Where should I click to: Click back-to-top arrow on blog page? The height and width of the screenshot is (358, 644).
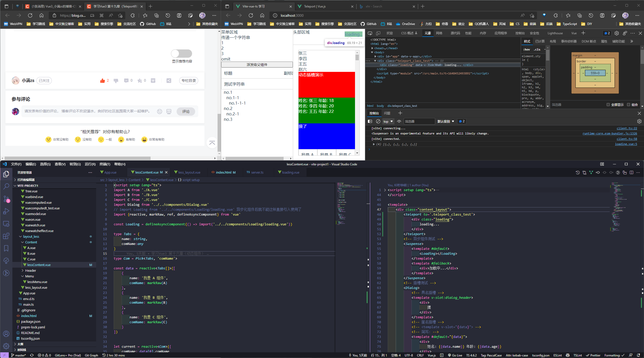coord(212,143)
